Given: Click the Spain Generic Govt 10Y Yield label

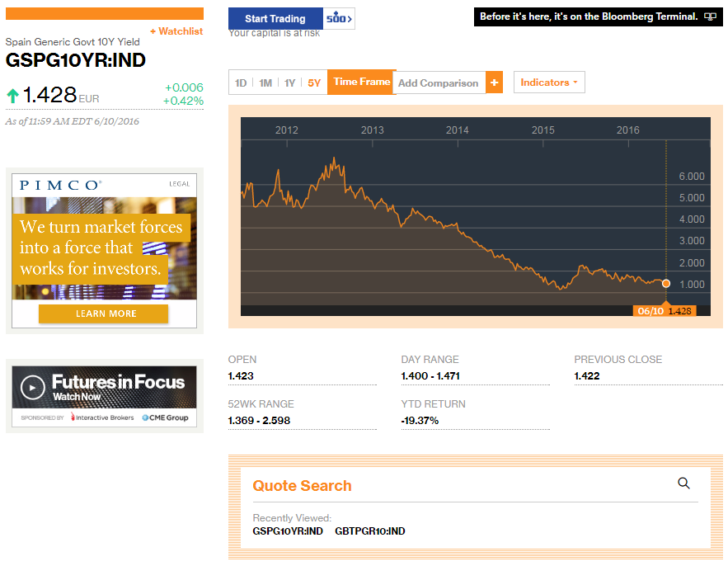Looking at the screenshot, I should [x=73, y=42].
